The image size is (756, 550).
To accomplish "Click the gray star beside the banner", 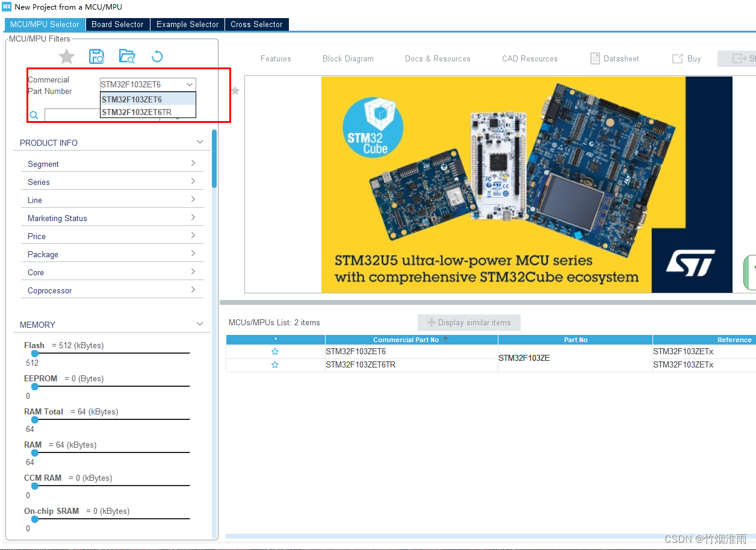I will (x=235, y=91).
